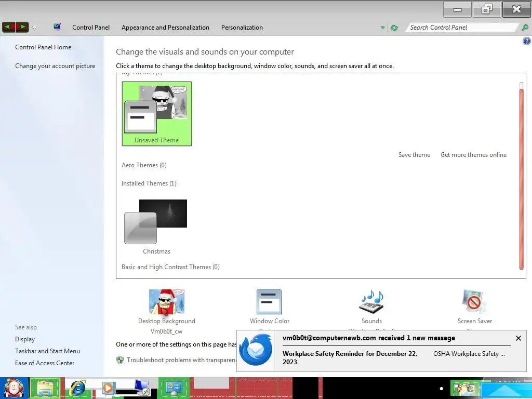The image size is (532, 399).
Task: Click the Aero Themes (0) heading
Action: 144,165
